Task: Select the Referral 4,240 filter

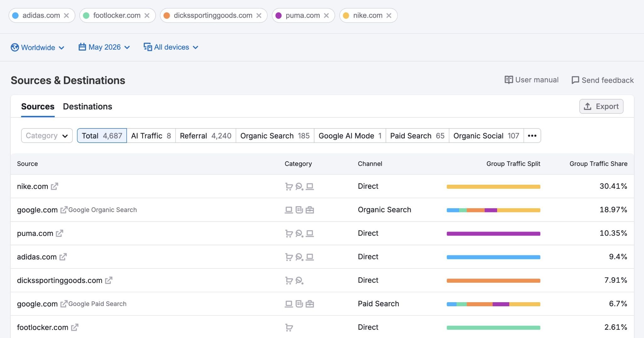Action: click(x=206, y=136)
